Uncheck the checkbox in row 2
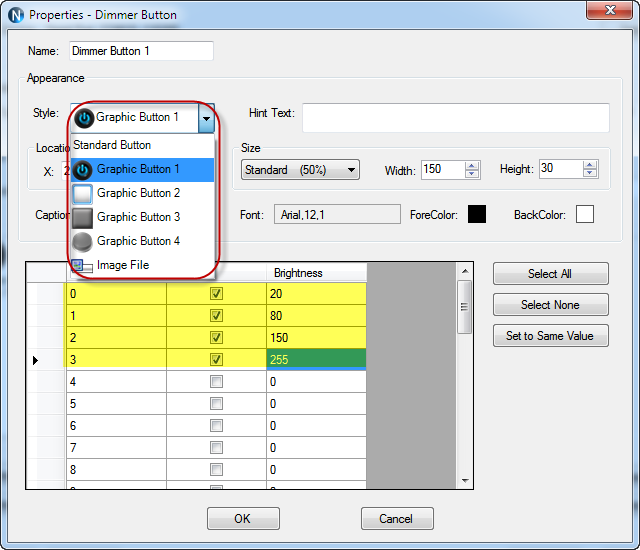The height and width of the screenshot is (550, 640). point(216,338)
